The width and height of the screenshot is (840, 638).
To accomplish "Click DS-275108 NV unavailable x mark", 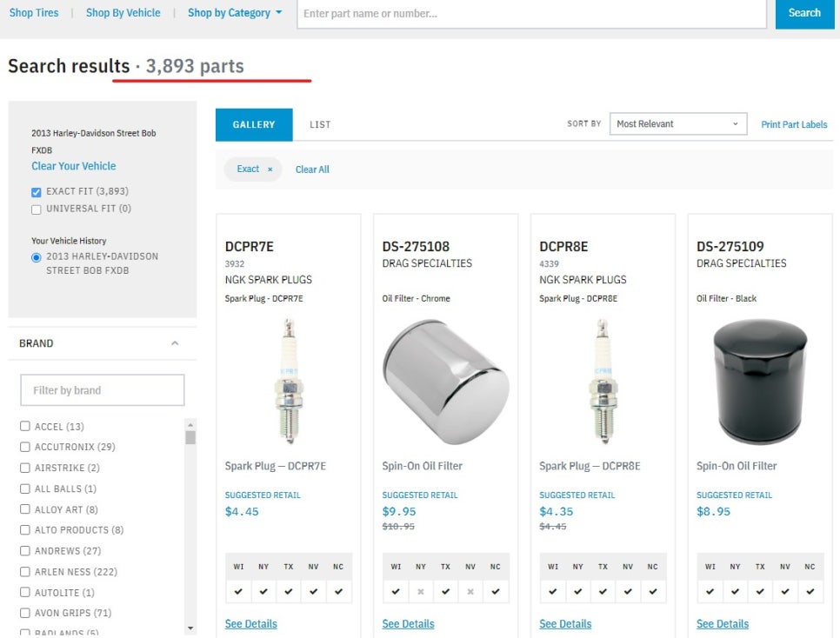I will pyautogui.click(x=470, y=591).
